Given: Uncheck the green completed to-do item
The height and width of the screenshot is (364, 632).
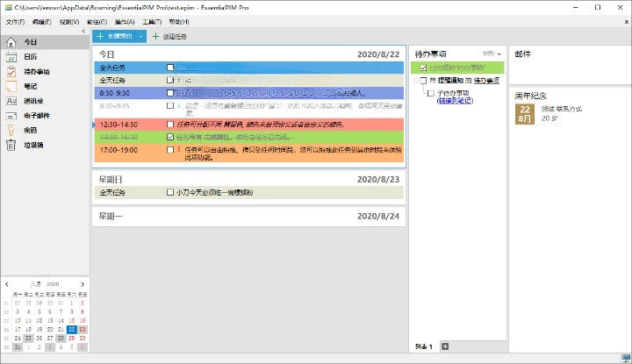Looking at the screenshot, I should click(x=423, y=68).
